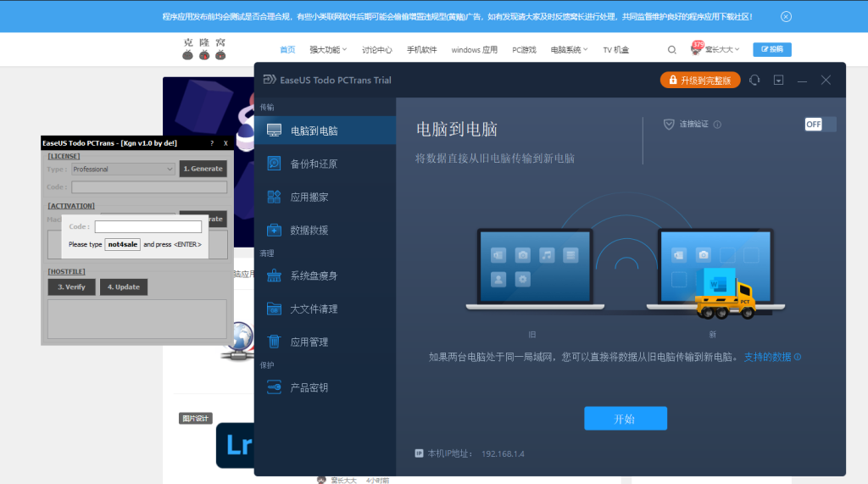868x484 pixels.
Task: Click the not4sale text box
Action: tap(122, 244)
